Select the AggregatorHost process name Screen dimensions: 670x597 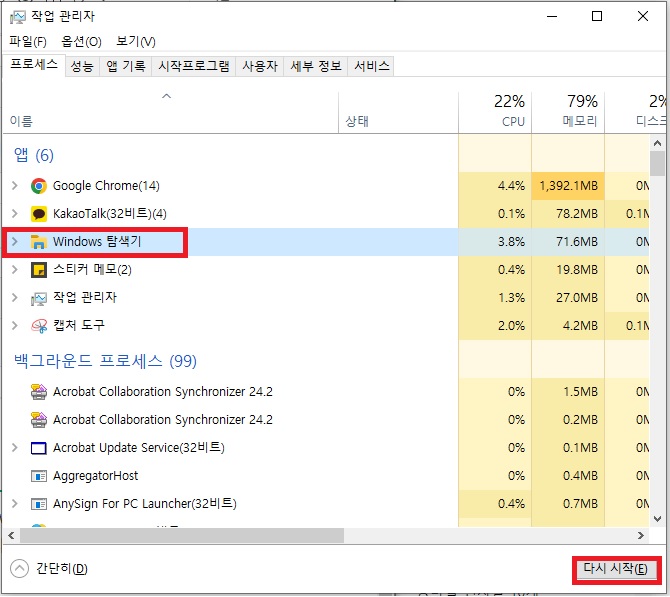[95, 476]
